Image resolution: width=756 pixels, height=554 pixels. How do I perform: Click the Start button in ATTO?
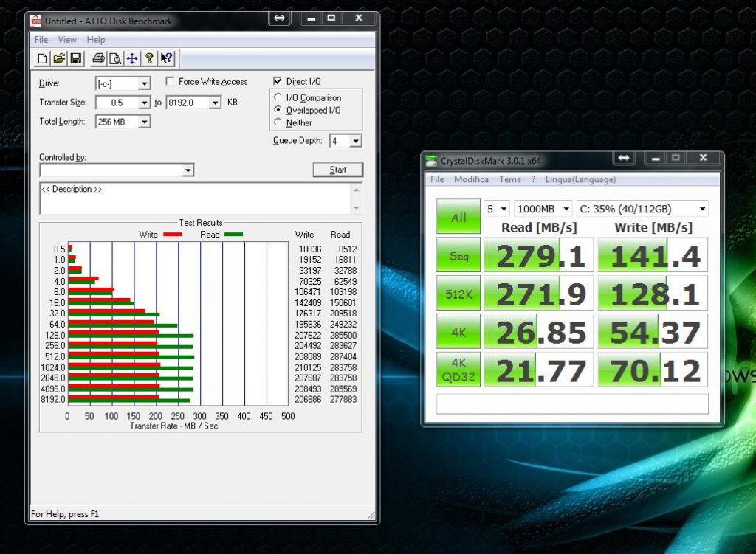(x=338, y=170)
